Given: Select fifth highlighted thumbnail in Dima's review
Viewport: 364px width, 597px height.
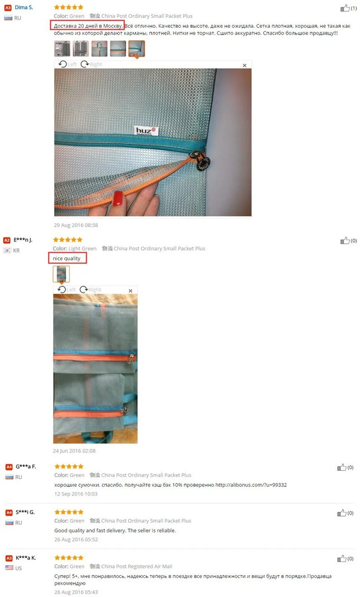Looking at the screenshot, I should click(136, 48).
